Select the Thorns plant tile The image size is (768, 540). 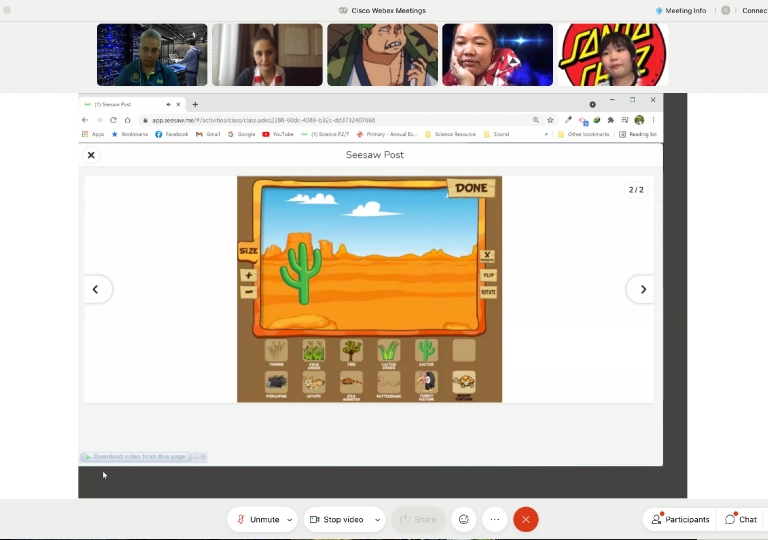coord(276,350)
